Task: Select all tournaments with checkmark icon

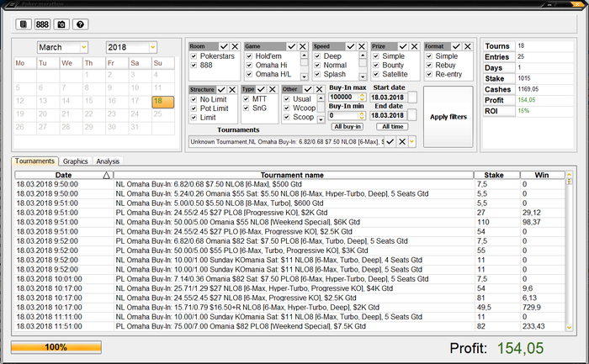Action: [x=390, y=141]
